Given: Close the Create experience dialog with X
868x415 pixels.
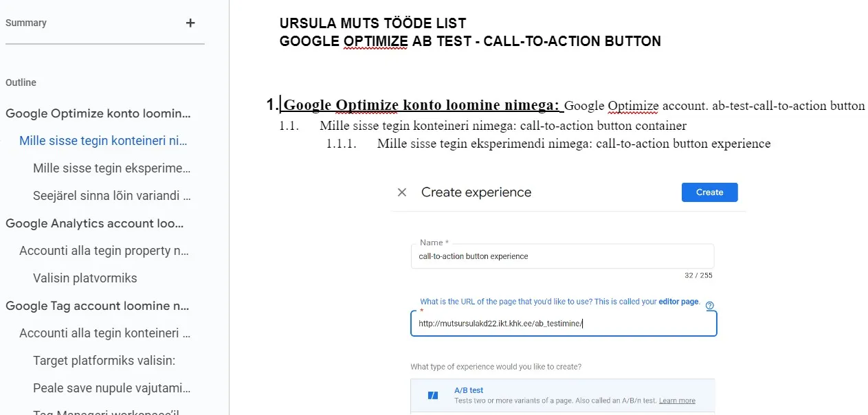Looking at the screenshot, I should [402, 192].
